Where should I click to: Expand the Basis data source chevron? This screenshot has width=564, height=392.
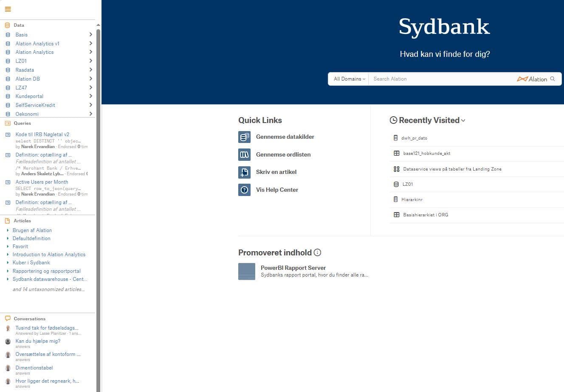(91, 34)
